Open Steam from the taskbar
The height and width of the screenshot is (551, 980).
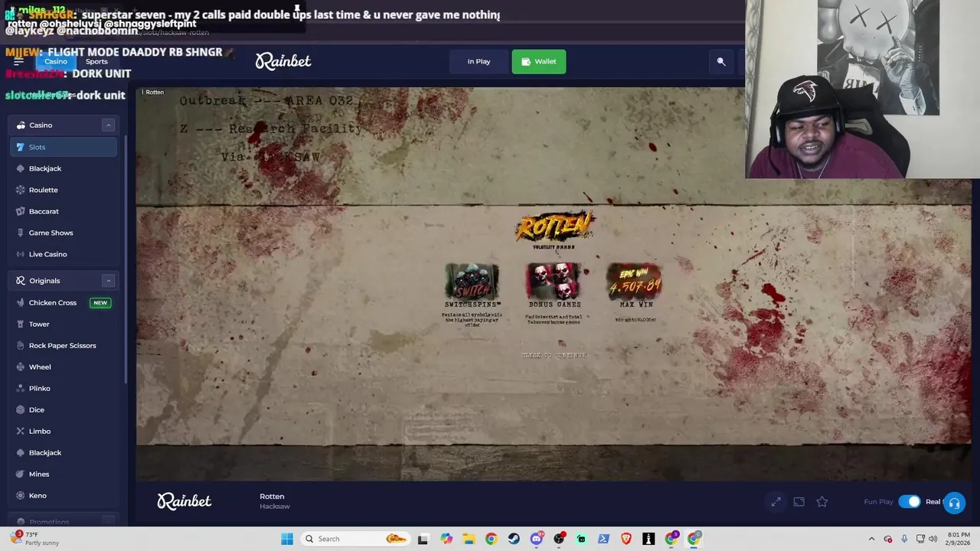click(x=514, y=539)
